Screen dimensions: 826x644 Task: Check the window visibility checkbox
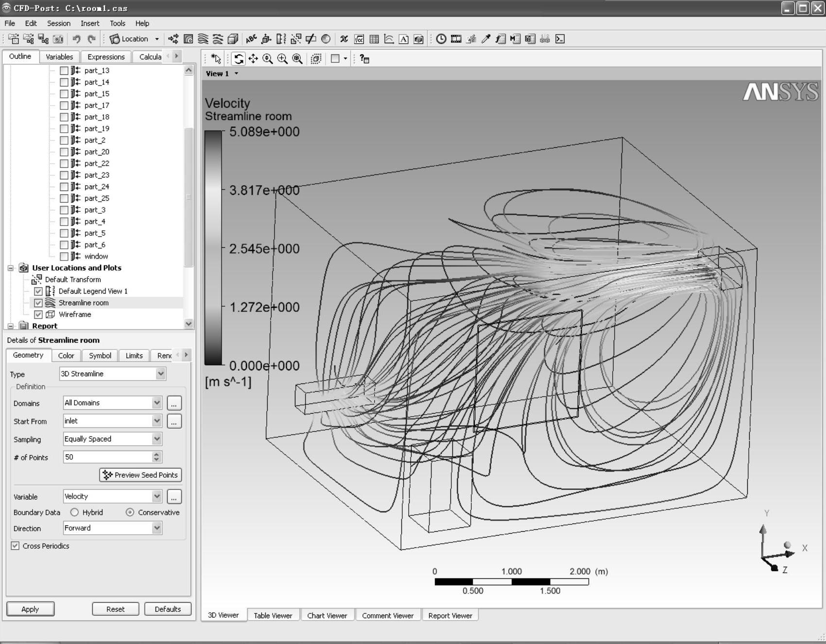[64, 256]
